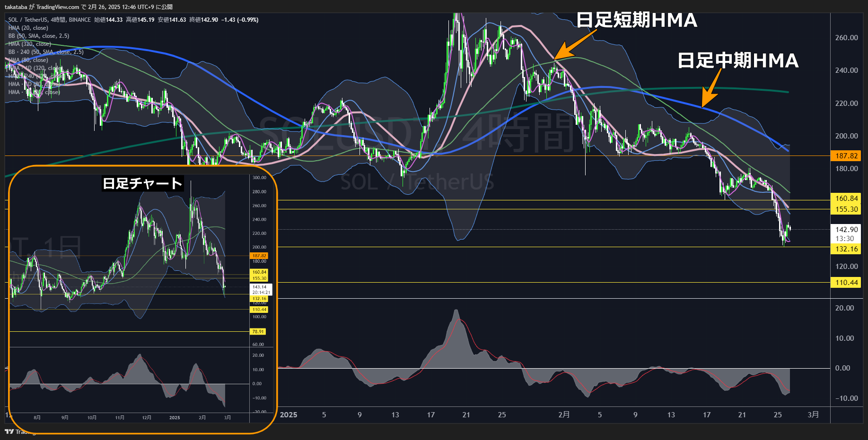Click the 78.91 yellow label in inset chart
This screenshot has height=440, width=868.
[258, 332]
